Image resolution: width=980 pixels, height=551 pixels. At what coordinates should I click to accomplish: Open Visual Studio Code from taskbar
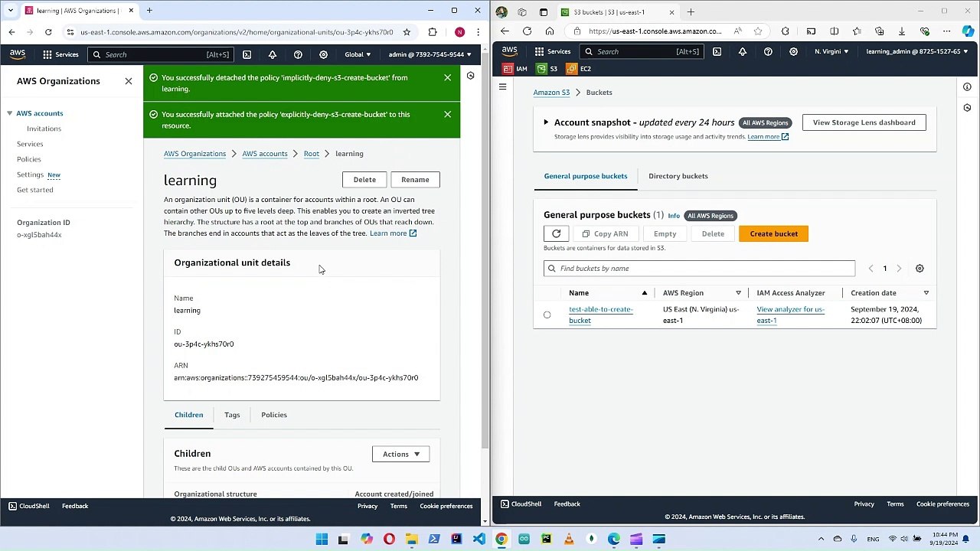pyautogui.click(x=479, y=540)
